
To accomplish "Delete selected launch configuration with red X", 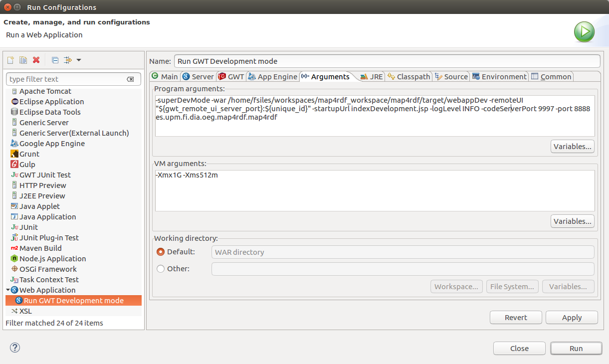I will coord(36,60).
